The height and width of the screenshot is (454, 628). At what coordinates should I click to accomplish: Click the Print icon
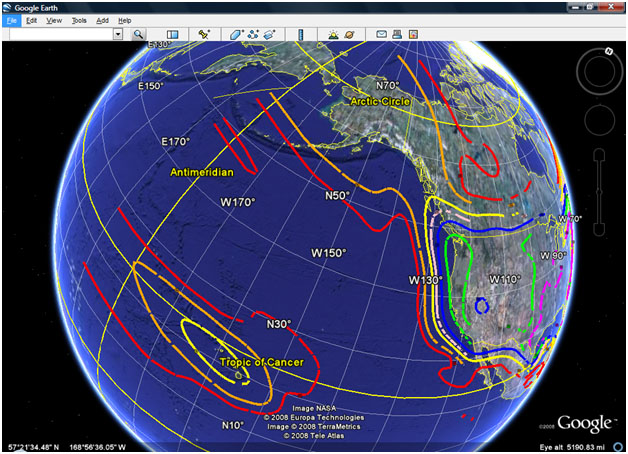click(x=397, y=34)
